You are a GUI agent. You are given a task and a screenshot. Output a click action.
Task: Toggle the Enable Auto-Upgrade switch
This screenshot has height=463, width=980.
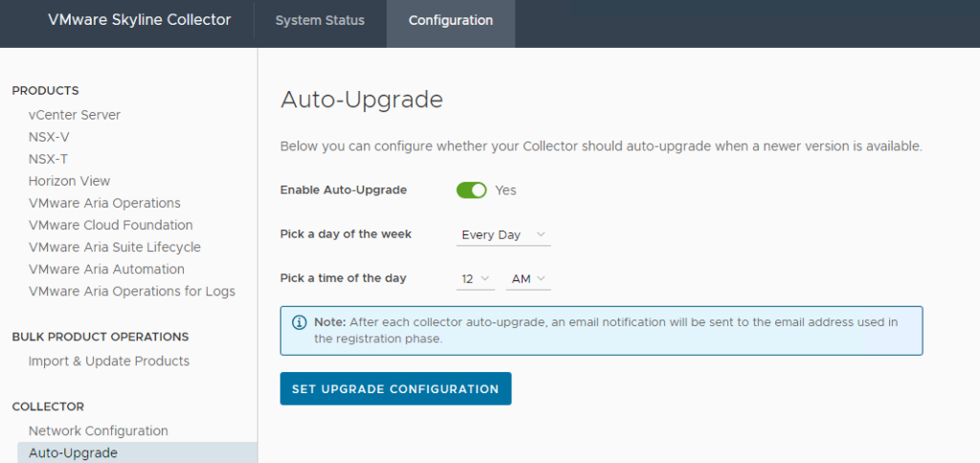click(472, 190)
